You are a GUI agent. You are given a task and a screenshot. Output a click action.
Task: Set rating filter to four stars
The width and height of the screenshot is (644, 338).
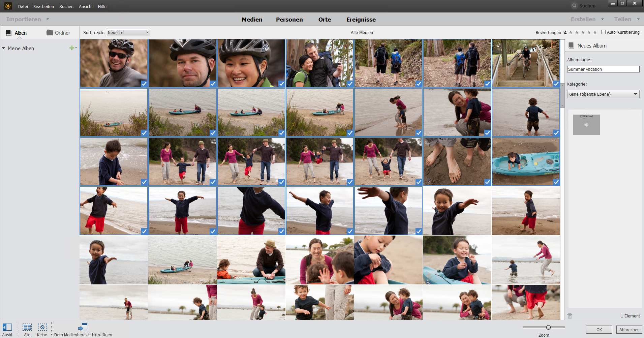[589, 32]
